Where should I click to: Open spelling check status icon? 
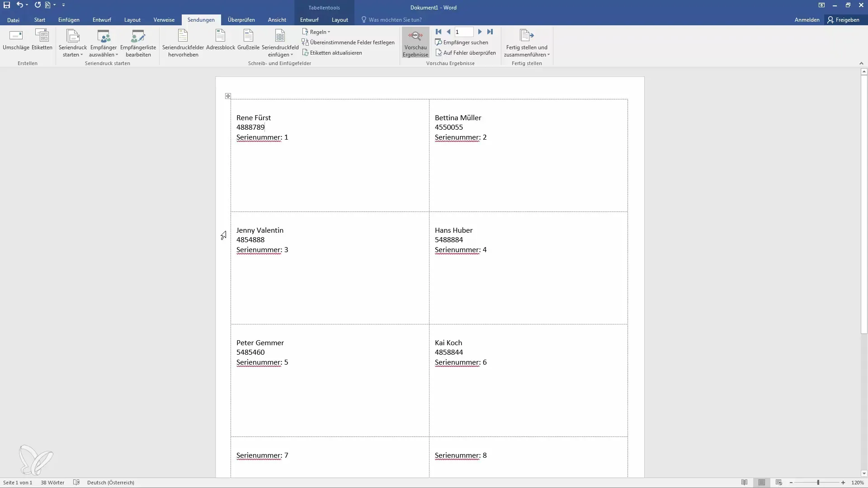(76, 483)
